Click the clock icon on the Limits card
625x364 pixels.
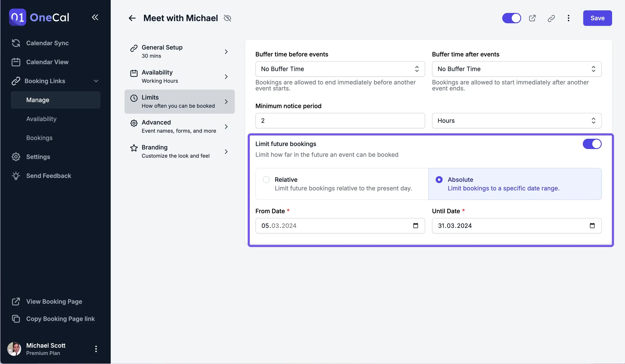(x=134, y=98)
